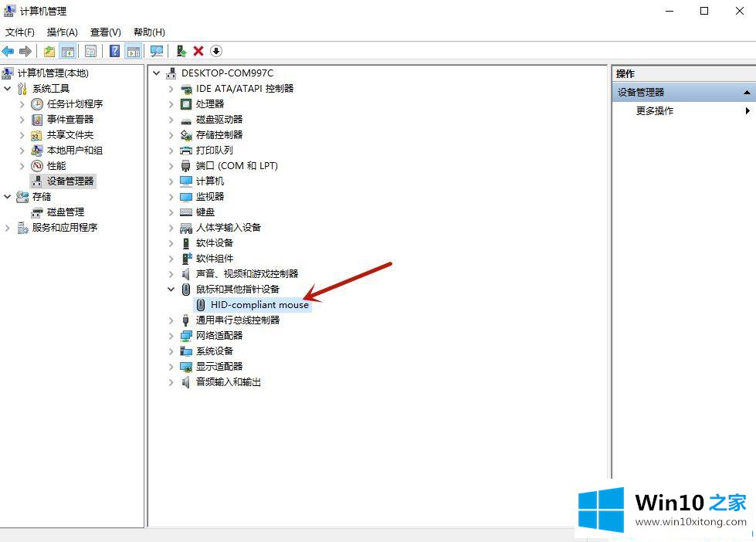Click the up one level folder icon
The height and width of the screenshot is (542, 756).
click(49, 51)
